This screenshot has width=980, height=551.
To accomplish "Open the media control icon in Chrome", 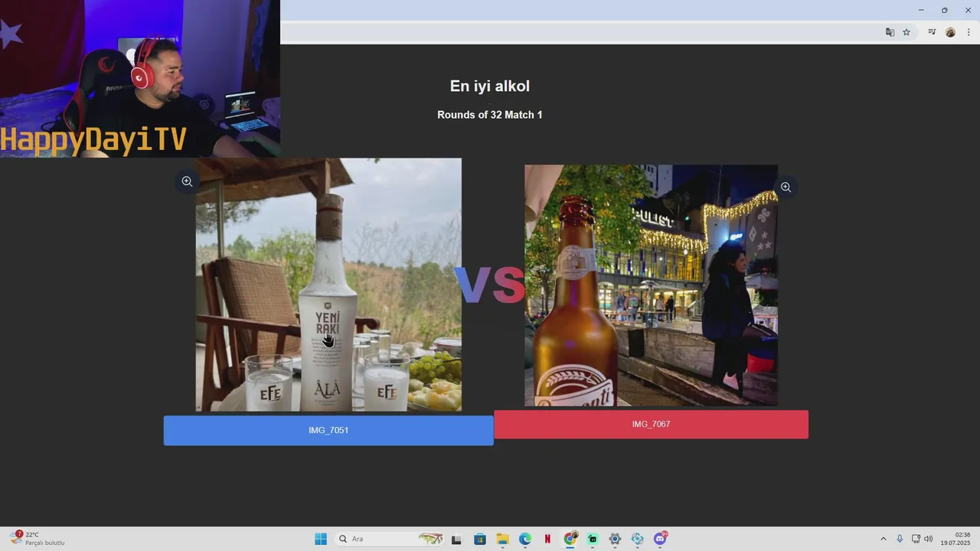I will [x=932, y=32].
